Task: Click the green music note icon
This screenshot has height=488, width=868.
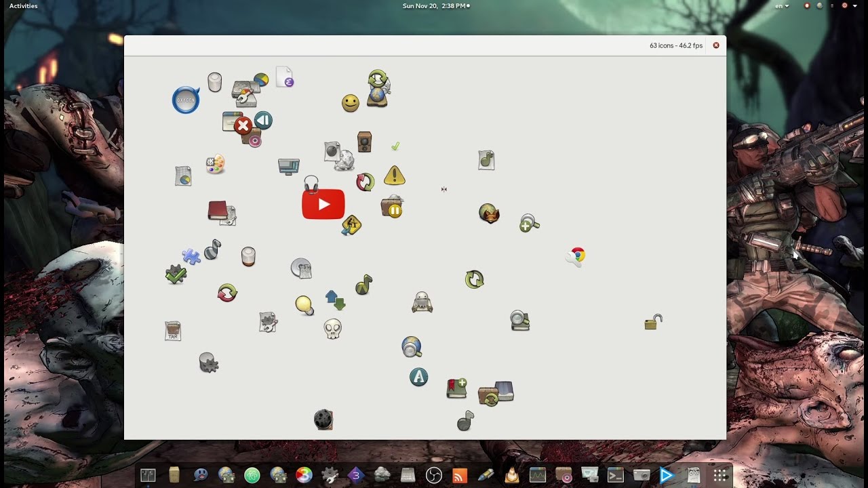Action: 363,284
